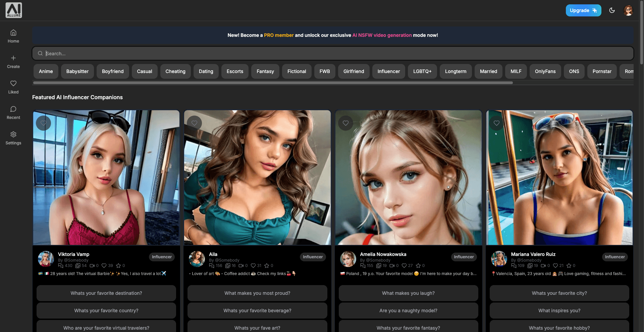Click the category tags horizontal scrollbar
644x332 pixels.
(273, 83)
